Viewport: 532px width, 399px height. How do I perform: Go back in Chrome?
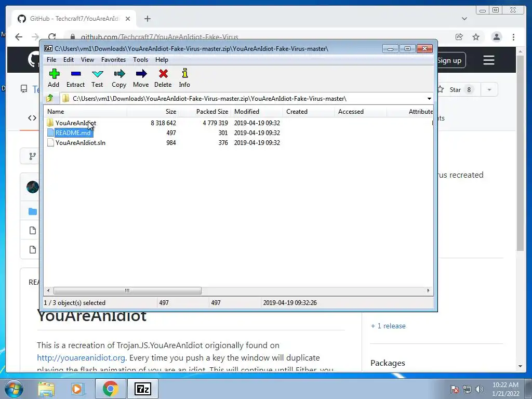[x=19, y=37]
